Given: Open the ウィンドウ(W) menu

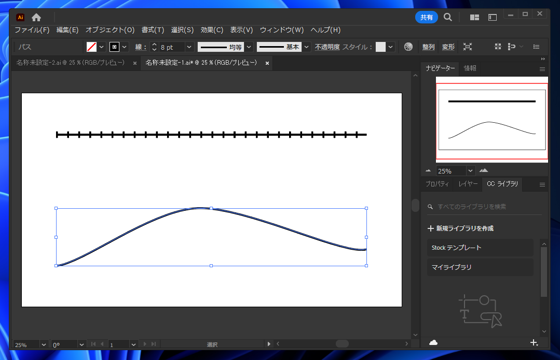Looking at the screenshot, I should pos(282,30).
